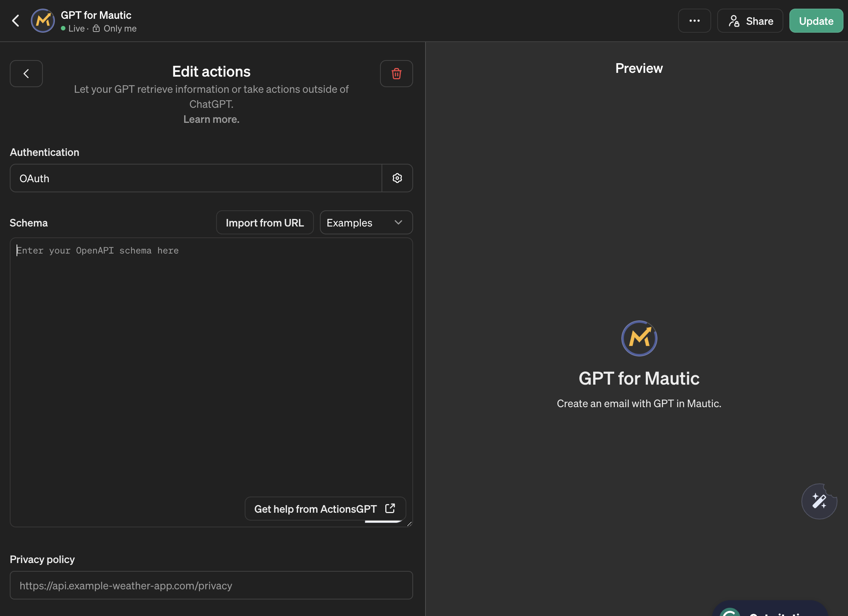Click the back arrow in Edit actions
The image size is (848, 616).
[x=26, y=74]
